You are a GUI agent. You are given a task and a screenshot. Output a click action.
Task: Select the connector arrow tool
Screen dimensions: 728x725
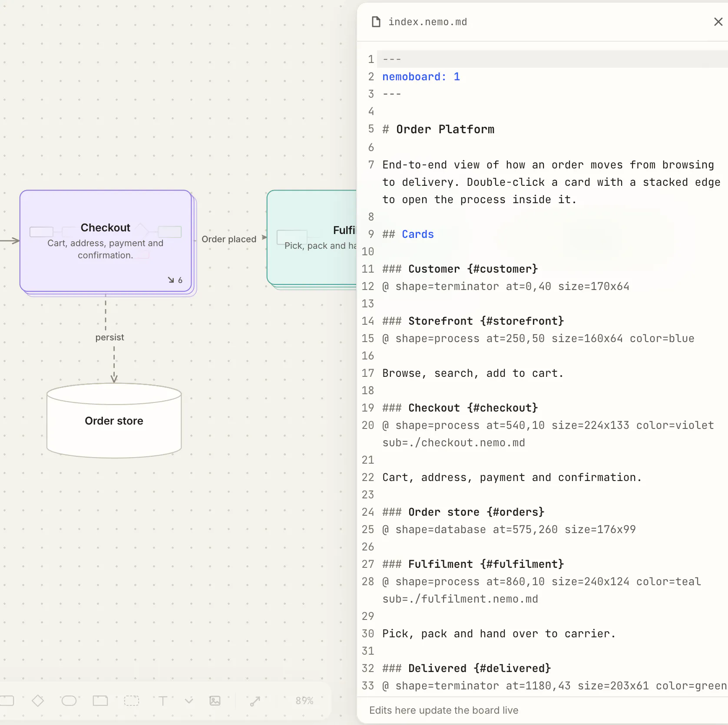[255, 701]
